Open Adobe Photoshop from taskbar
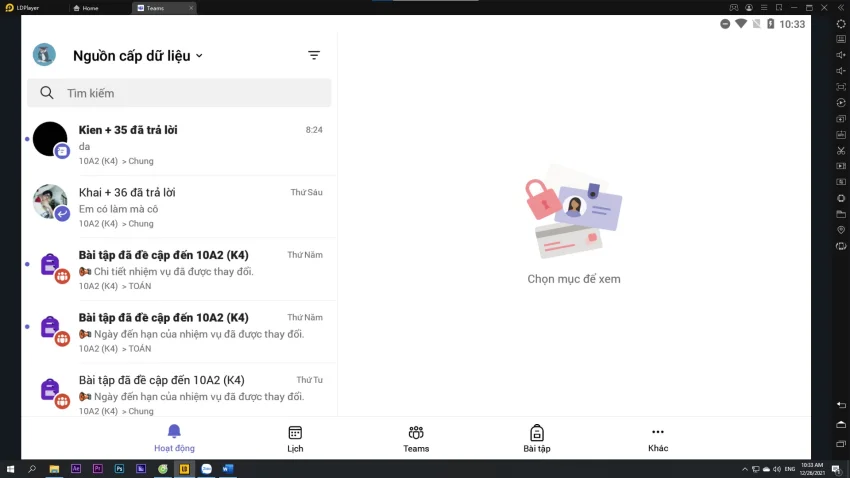 click(x=119, y=469)
